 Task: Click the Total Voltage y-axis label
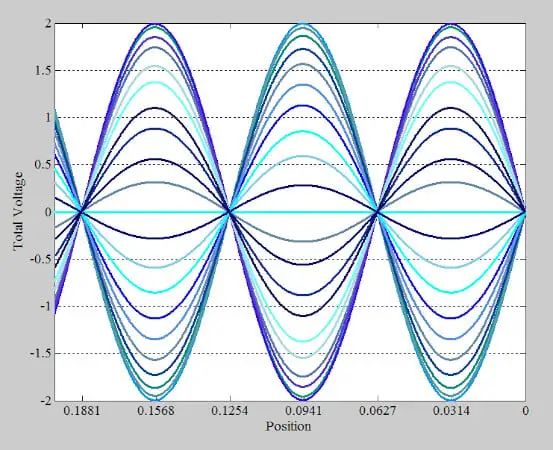point(19,212)
